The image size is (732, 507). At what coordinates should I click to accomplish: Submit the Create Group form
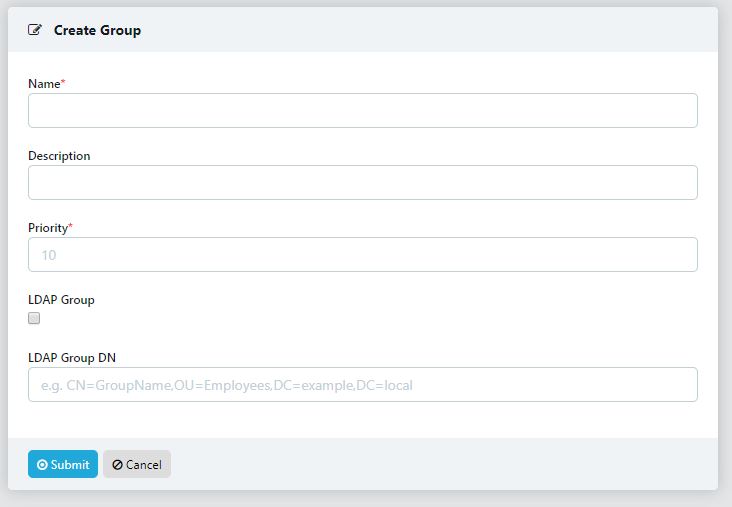click(x=63, y=464)
